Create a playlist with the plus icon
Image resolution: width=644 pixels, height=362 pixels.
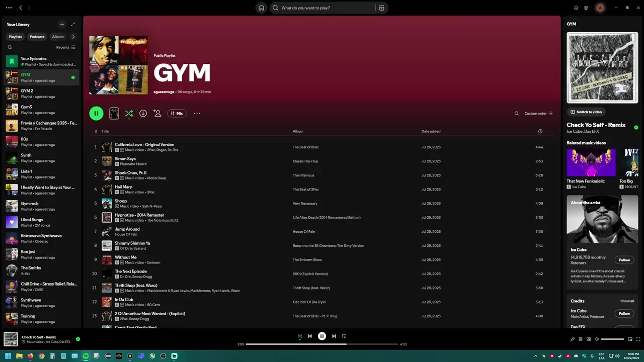pyautogui.click(x=62, y=24)
